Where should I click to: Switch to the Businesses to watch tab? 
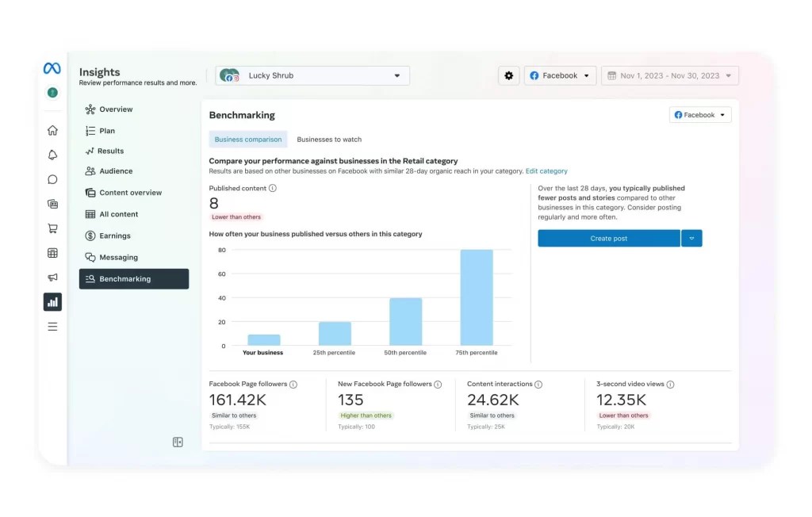329,139
